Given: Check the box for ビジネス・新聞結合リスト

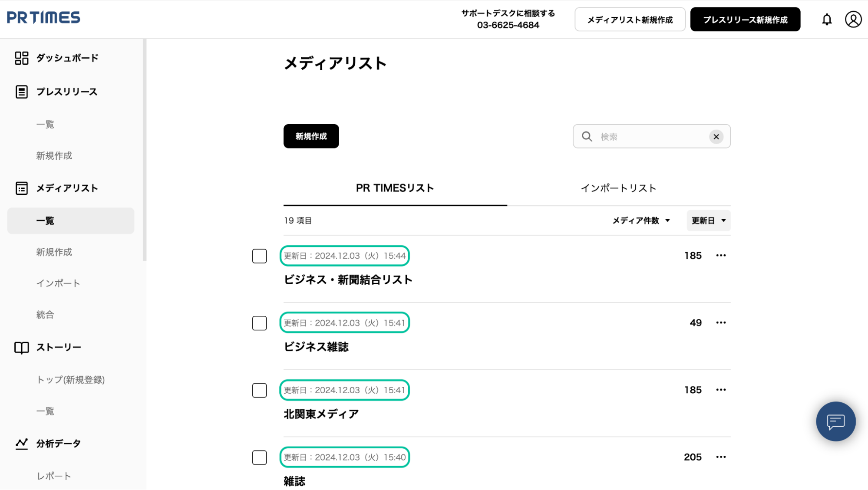Looking at the screenshot, I should 259,256.
